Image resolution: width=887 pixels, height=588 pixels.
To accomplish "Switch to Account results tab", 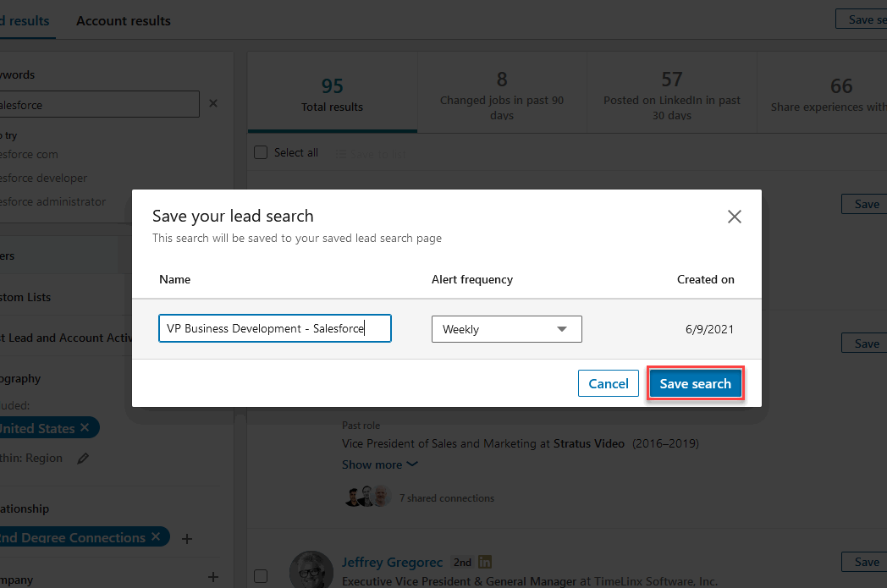I will point(124,21).
